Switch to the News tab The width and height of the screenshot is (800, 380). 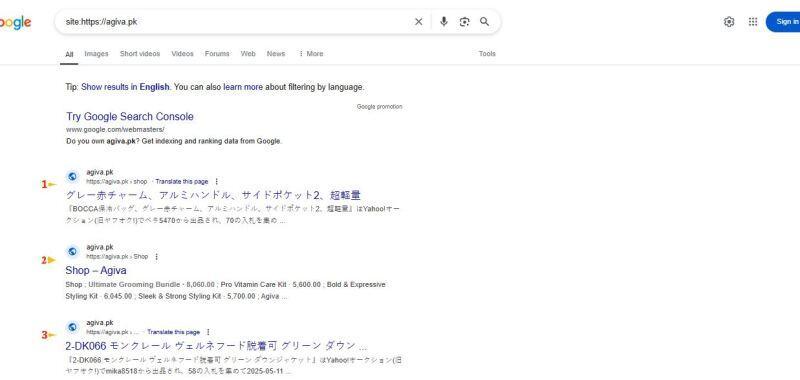276,54
